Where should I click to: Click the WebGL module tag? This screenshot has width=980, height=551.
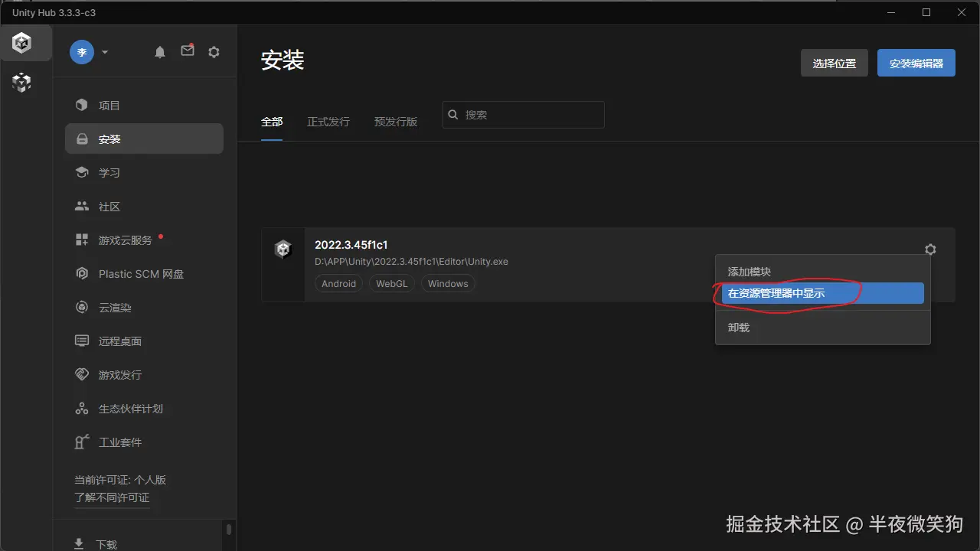[392, 283]
